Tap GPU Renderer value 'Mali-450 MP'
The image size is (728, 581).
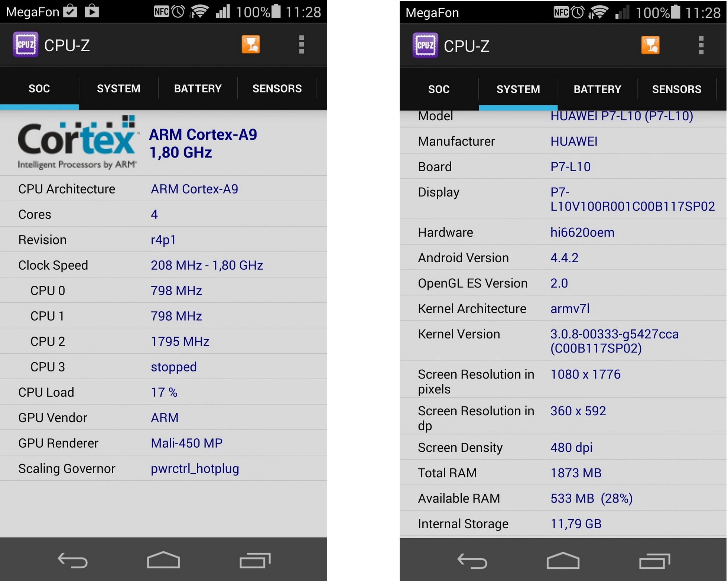[186, 443]
